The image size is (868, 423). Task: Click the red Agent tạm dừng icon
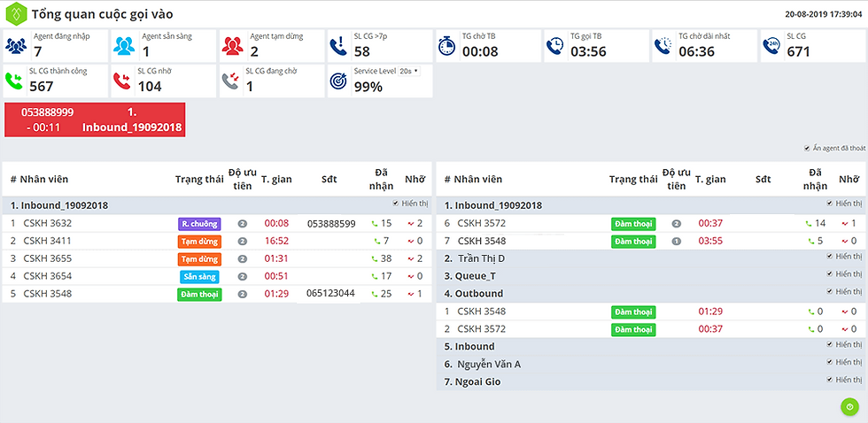pos(232,46)
